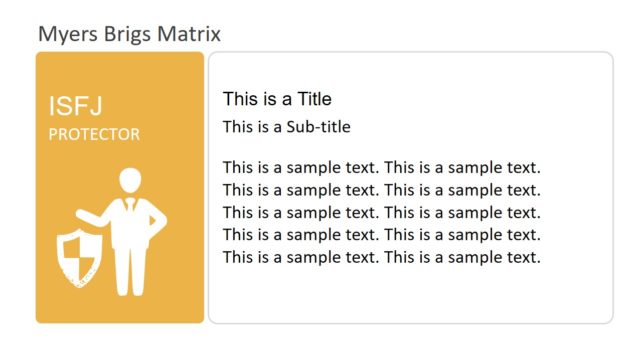Select the ISFJ type label
The image size is (640, 361).
click(x=76, y=106)
